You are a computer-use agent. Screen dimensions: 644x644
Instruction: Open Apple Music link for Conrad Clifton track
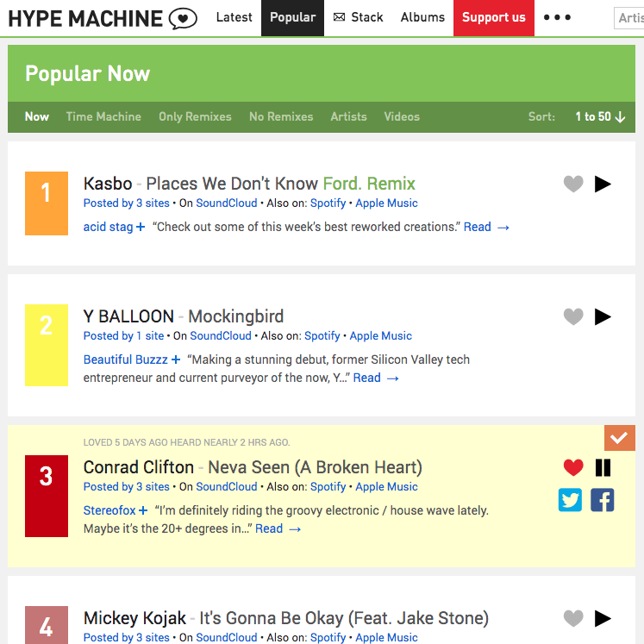click(x=386, y=486)
